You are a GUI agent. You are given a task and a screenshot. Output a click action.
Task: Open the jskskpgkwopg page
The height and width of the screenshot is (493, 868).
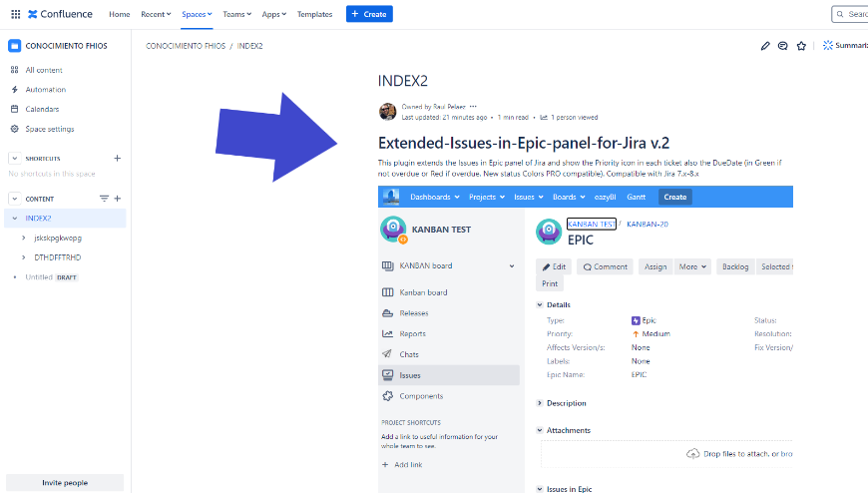(x=58, y=238)
